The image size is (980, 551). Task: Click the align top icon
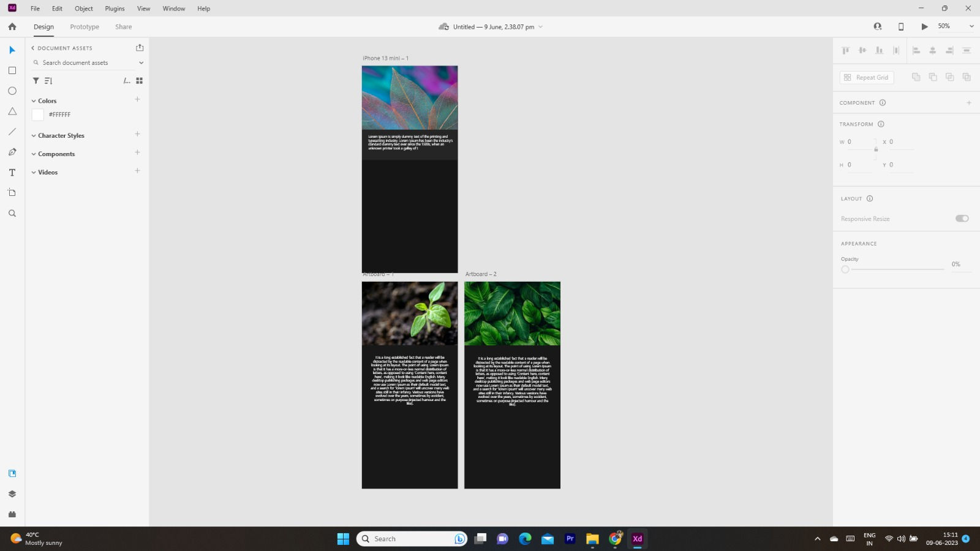846,50
